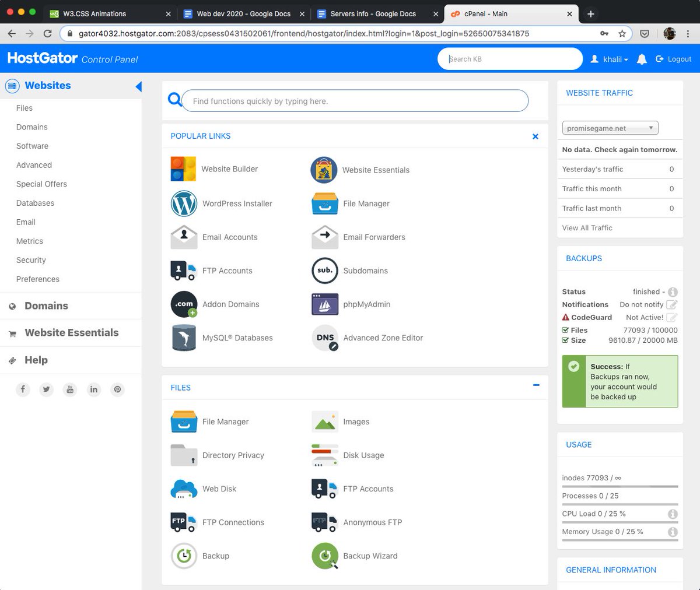The image size is (700, 590).
Task: Open Advanced Zone Editor DNS icon
Action: click(x=325, y=338)
